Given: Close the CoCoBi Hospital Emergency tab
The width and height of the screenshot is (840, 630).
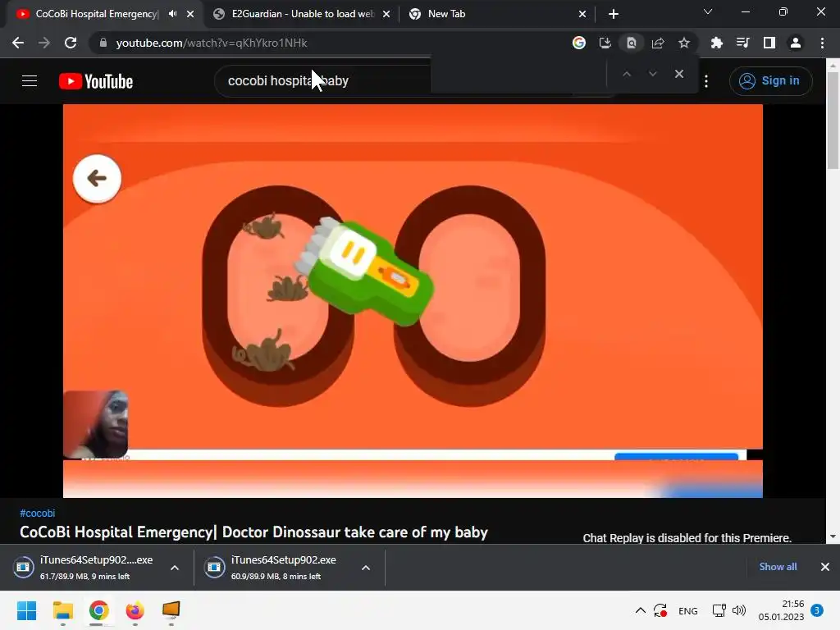Looking at the screenshot, I should tap(190, 14).
